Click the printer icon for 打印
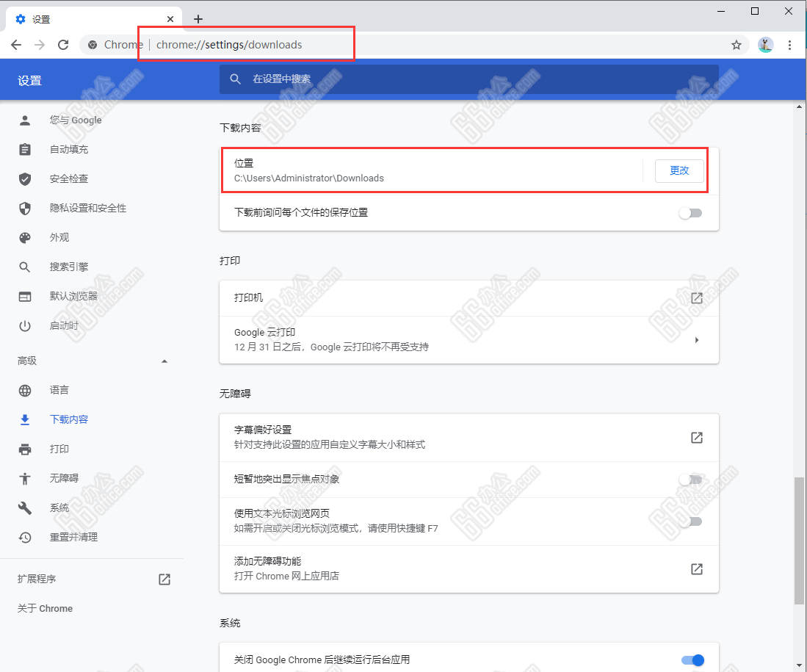This screenshot has width=807, height=672. click(x=25, y=449)
